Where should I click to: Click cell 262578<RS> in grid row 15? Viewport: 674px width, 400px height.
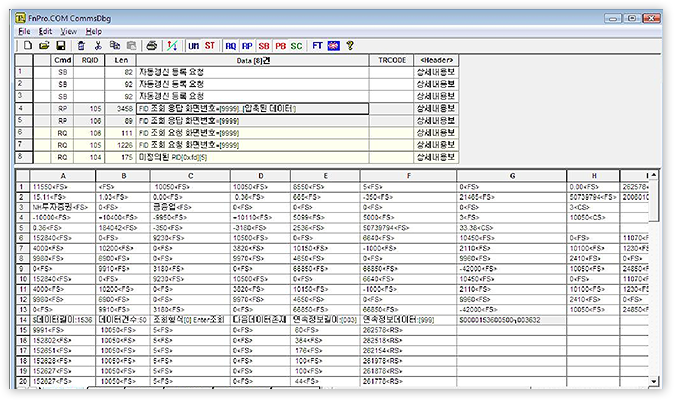pyautogui.click(x=408, y=330)
